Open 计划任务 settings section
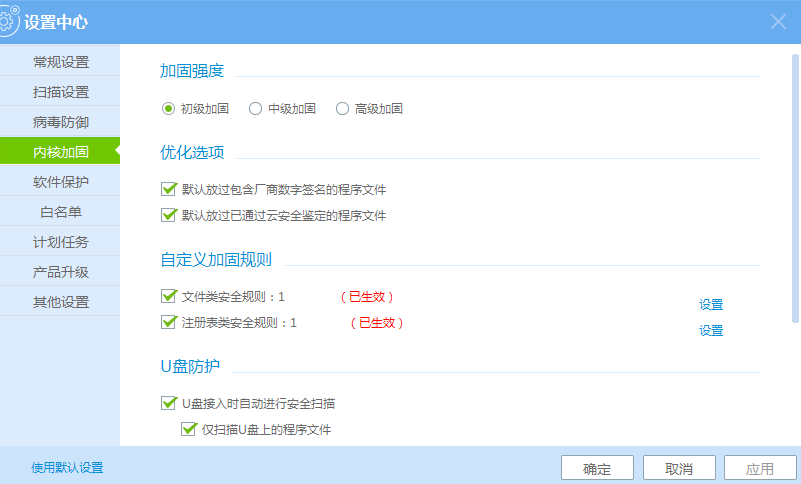This screenshot has width=801, height=484. pyautogui.click(x=60, y=242)
